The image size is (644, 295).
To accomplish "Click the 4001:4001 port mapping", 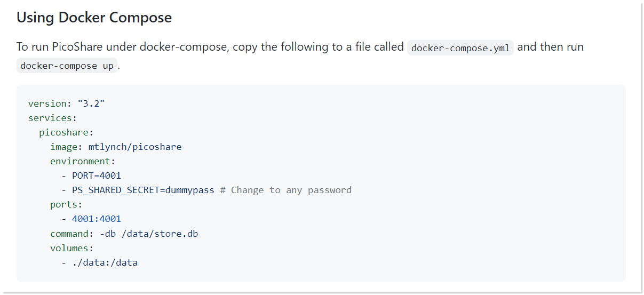I will click(x=97, y=219).
